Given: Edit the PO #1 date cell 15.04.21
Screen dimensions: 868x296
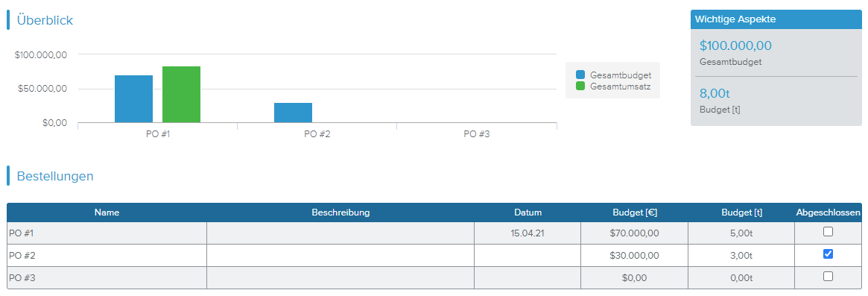Looking at the screenshot, I should [x=528, y=233].
